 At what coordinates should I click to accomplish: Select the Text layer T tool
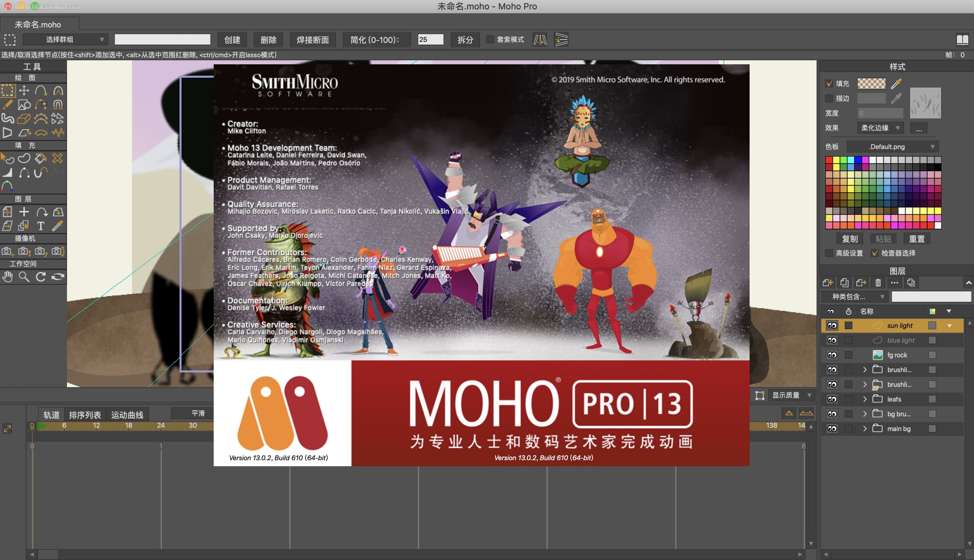tap(41, 226)
